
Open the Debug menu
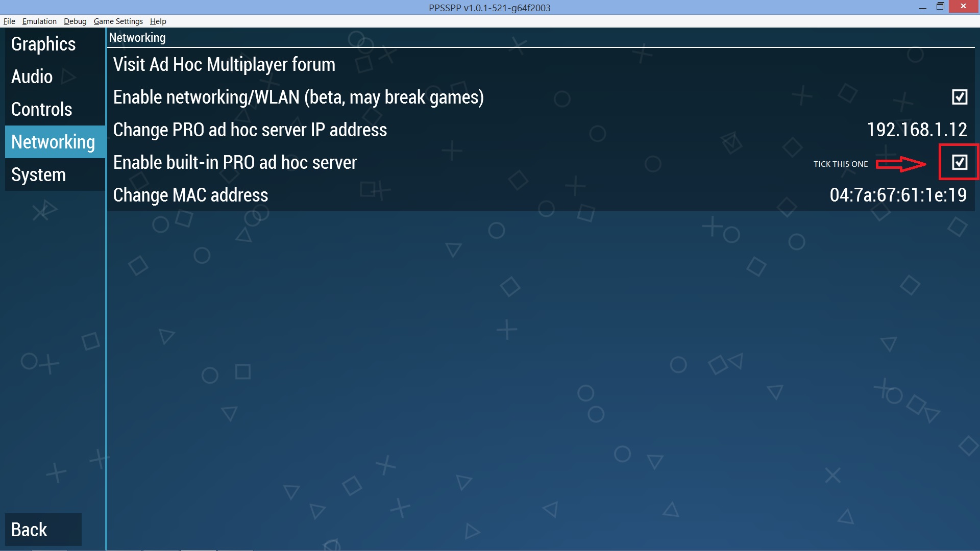point(75,21)
